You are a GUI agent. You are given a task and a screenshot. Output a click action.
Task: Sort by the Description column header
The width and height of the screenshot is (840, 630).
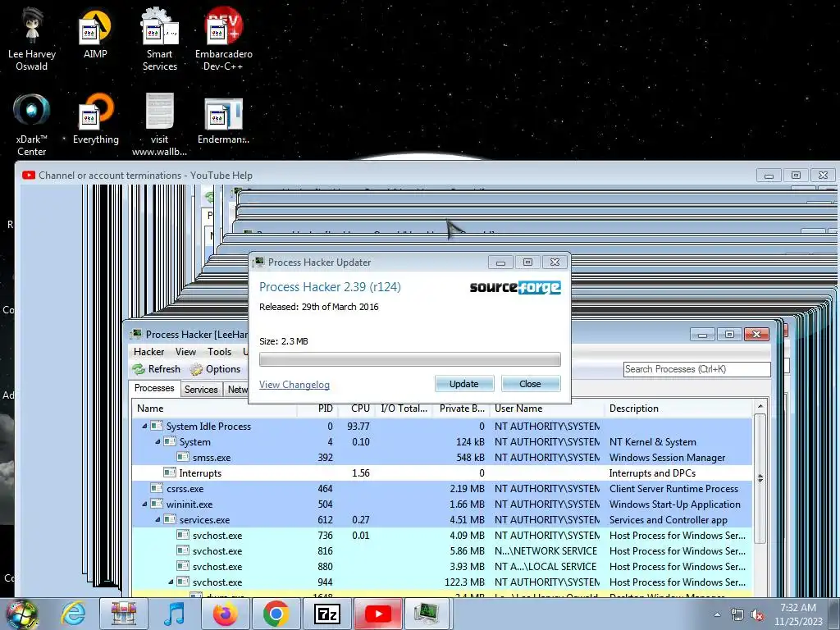coord(679,409)
